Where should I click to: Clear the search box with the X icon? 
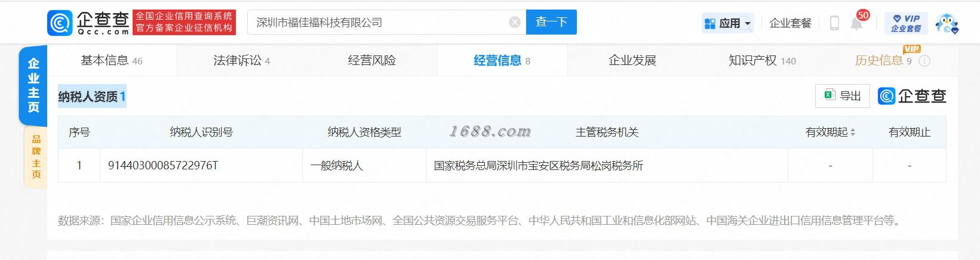coord(514,22)
